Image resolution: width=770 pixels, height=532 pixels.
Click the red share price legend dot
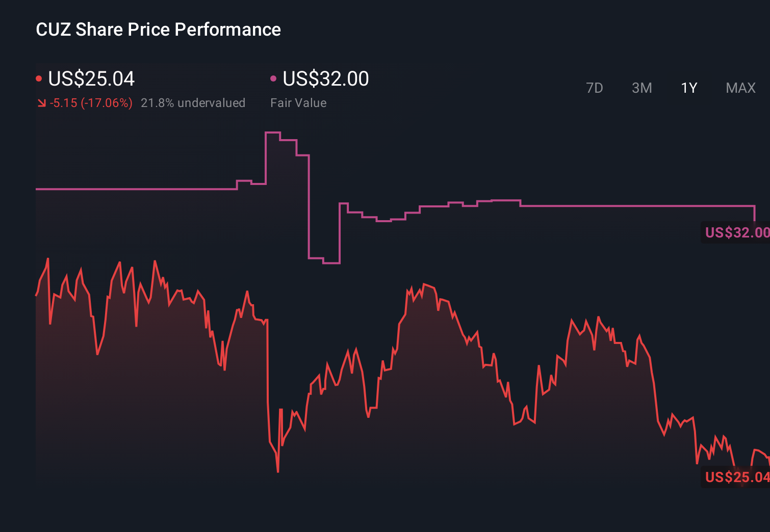[x=39, y=78]
